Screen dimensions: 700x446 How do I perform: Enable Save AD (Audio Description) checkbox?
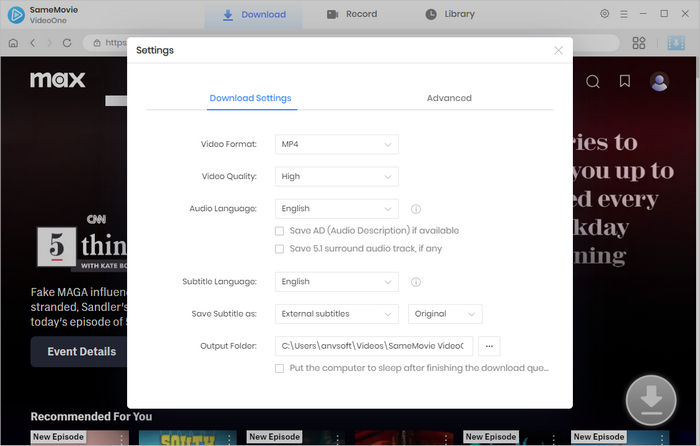click(279, 231)
